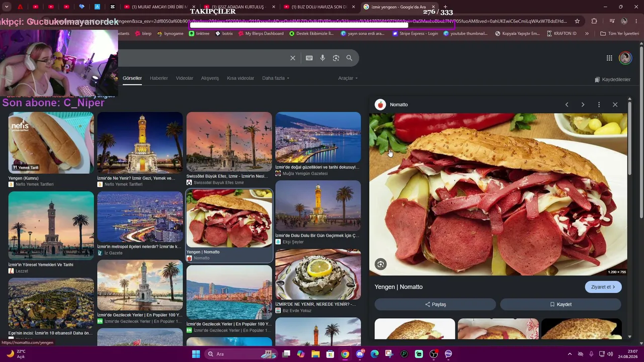Screen dimensions: 644x362
Task: Expand the tab search chevron
Action: click(6, 7)
